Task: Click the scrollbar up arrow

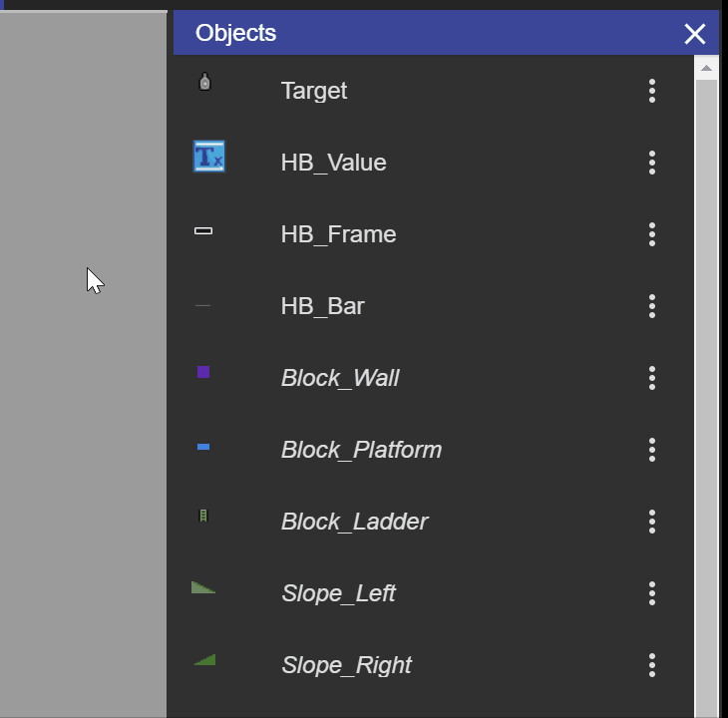Action: point(706,68)
